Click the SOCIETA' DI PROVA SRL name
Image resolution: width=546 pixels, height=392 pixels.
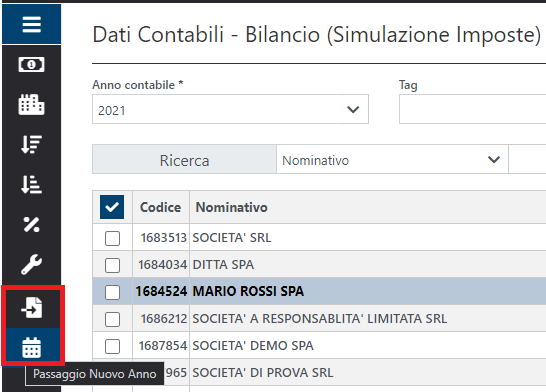tap(263, 373)
